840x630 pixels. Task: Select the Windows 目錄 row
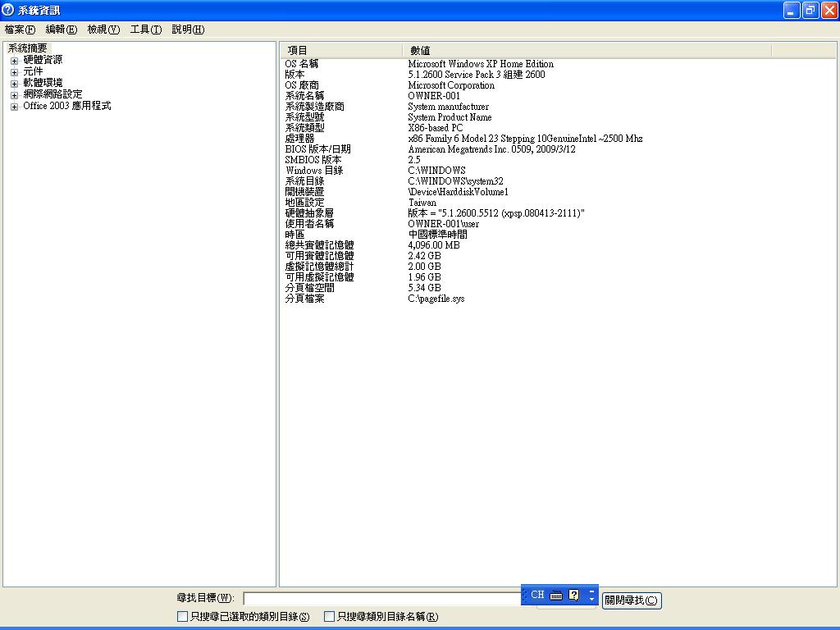(557, 171)
